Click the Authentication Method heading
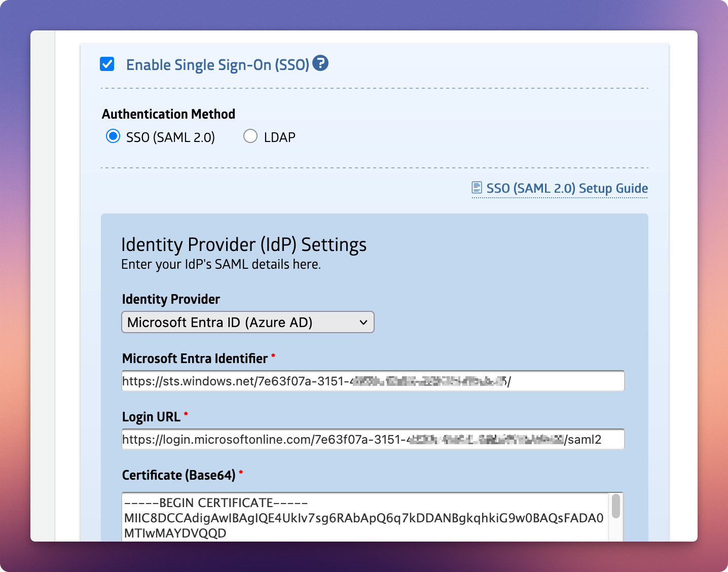 point(168,114)
